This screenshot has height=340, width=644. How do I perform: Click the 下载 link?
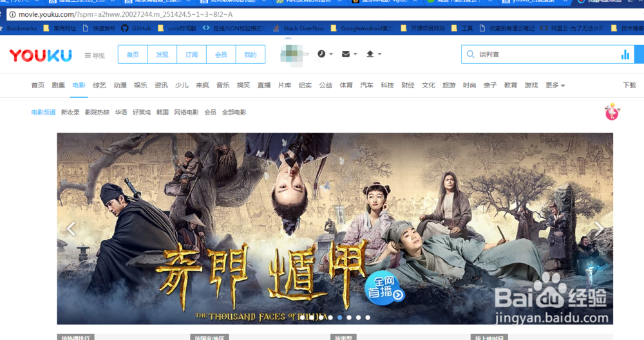click(629, 86)
